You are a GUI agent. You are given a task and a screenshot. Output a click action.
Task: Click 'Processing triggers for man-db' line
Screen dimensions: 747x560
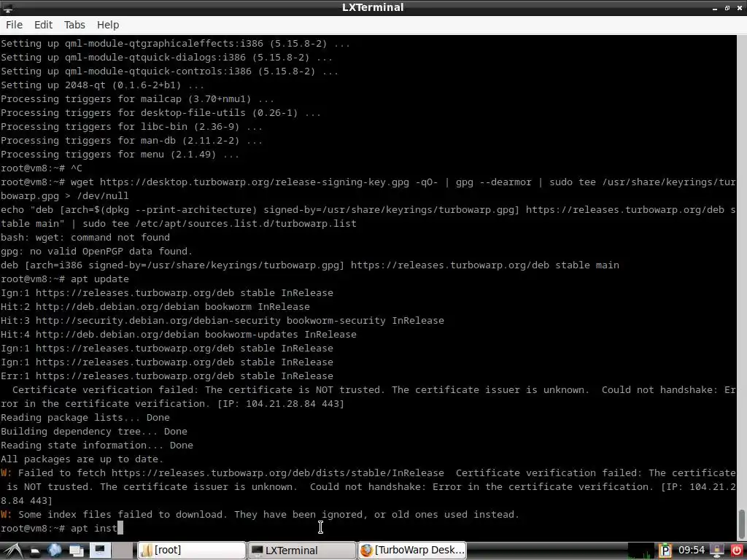(x=131, y=140)
